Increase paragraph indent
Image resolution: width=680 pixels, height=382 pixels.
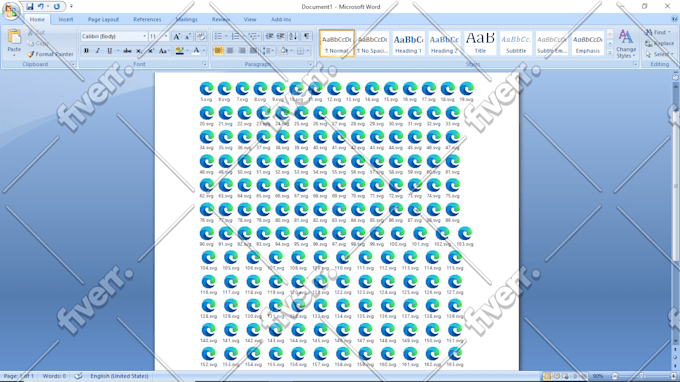(281, 36)
